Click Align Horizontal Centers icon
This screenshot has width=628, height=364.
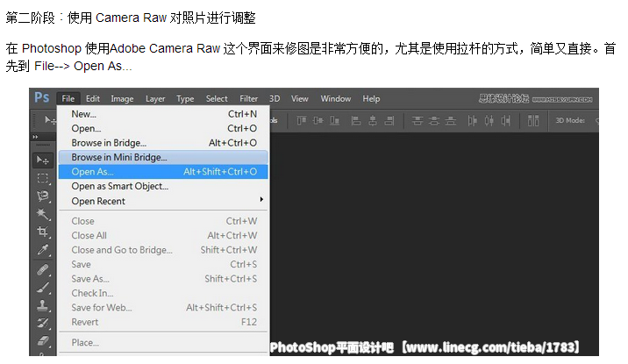point(373,120)
